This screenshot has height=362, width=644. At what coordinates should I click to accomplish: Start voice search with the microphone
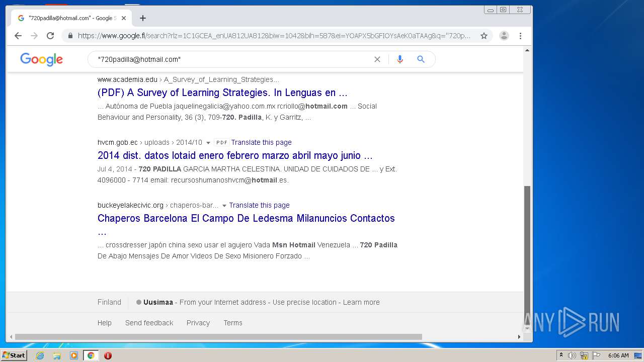click(x=400, y=59)
